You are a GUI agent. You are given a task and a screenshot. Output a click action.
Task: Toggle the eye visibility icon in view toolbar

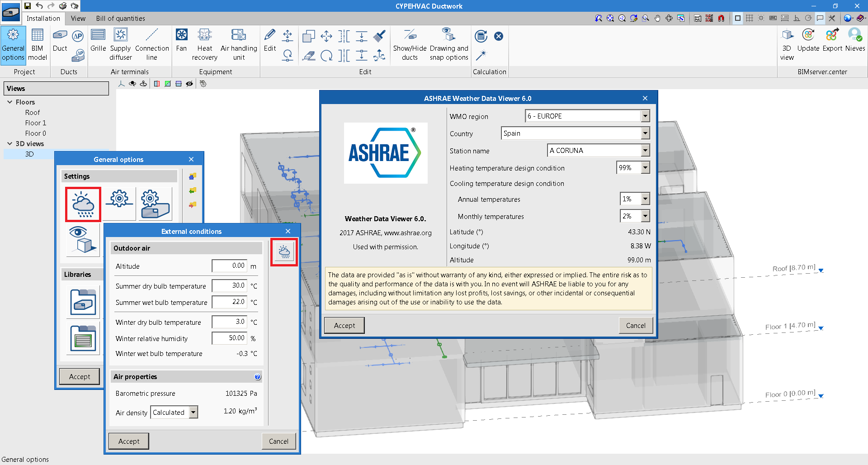tap(189, 84)
